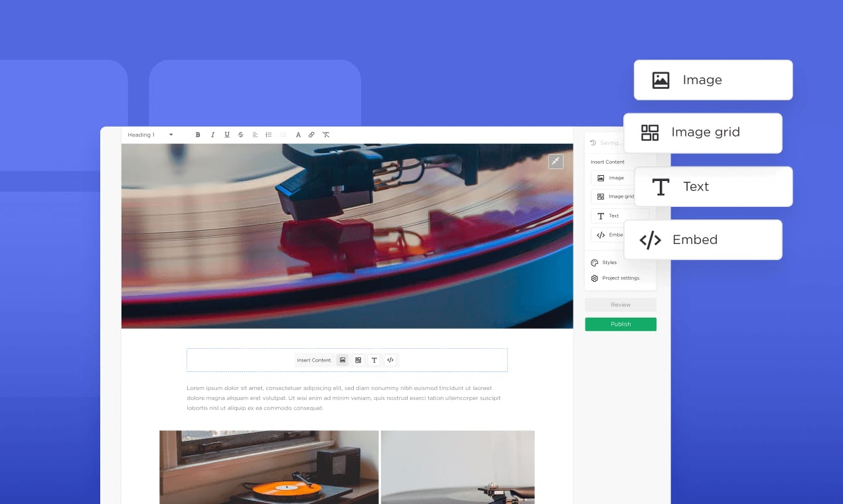Image resolution: width=843 pixels, height=504 pixels.
Task: Insert a numbered list from the toolbar
Action: click(269, 135)
